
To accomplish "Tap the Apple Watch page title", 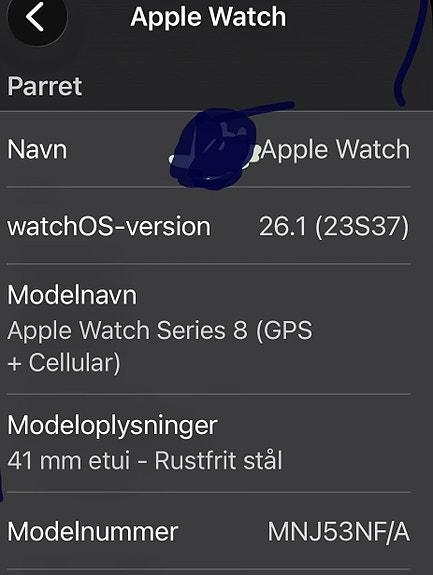I will point(208,17).
